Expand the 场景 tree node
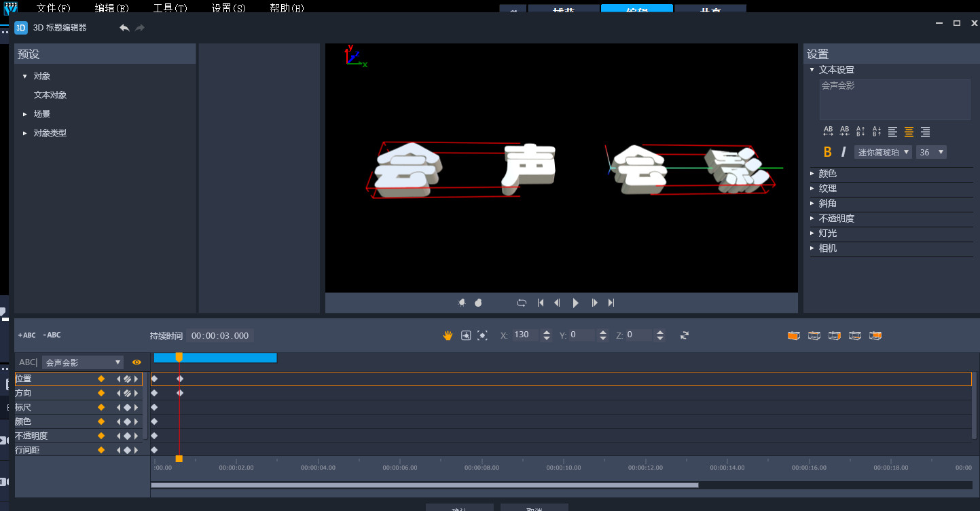The width and height of the screenshot is (980, 511). pyautogui.click(x=25, y=114)
